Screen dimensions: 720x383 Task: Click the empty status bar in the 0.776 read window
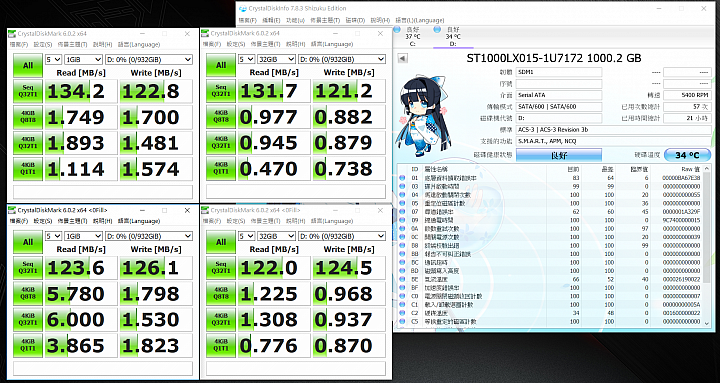(x=296, y=368)
